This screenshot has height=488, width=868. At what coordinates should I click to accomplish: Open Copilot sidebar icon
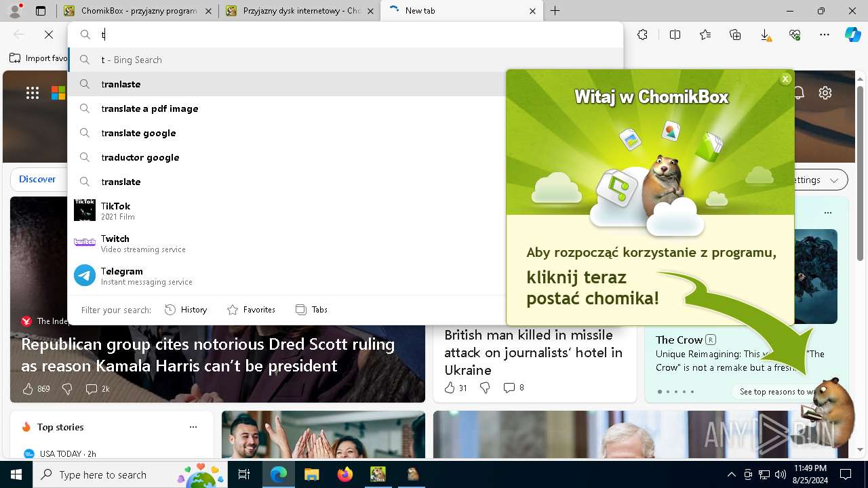pos(852,35)
